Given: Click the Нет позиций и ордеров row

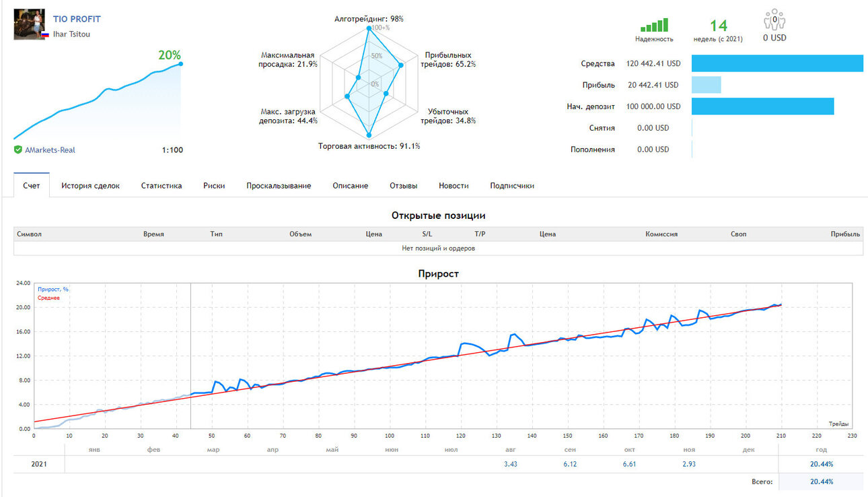Looking at the screenshot, I should (x=438, y=249).
